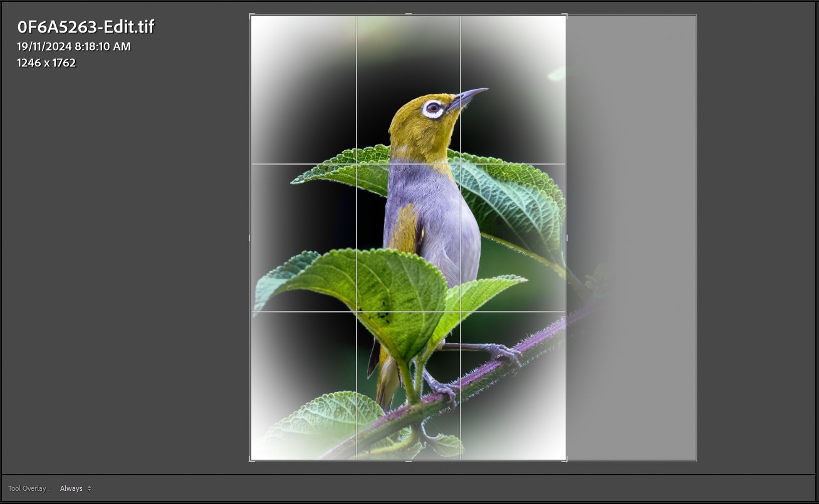Click the bird's eye in the photo
Viewport: 819px width, 504px height.
[433, 108]
